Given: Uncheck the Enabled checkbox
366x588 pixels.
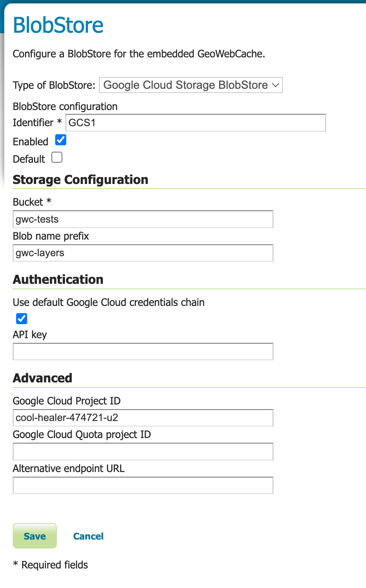Looking at the screenshot, I should [x=61, y=140].
